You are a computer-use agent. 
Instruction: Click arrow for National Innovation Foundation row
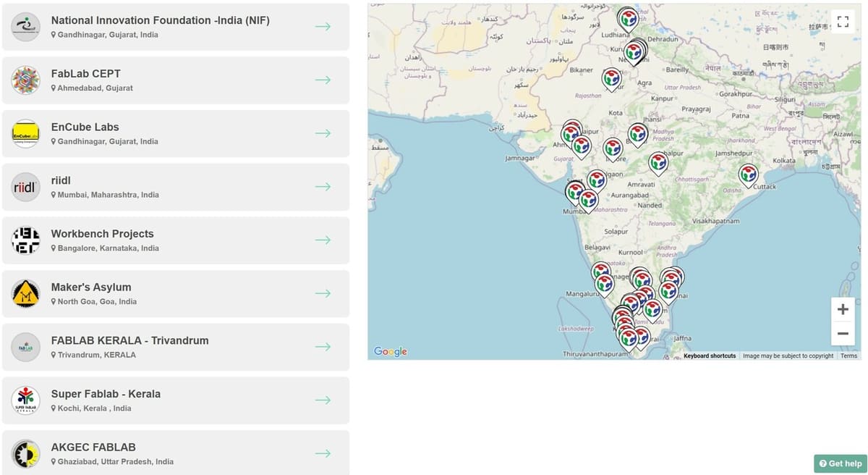323,27
